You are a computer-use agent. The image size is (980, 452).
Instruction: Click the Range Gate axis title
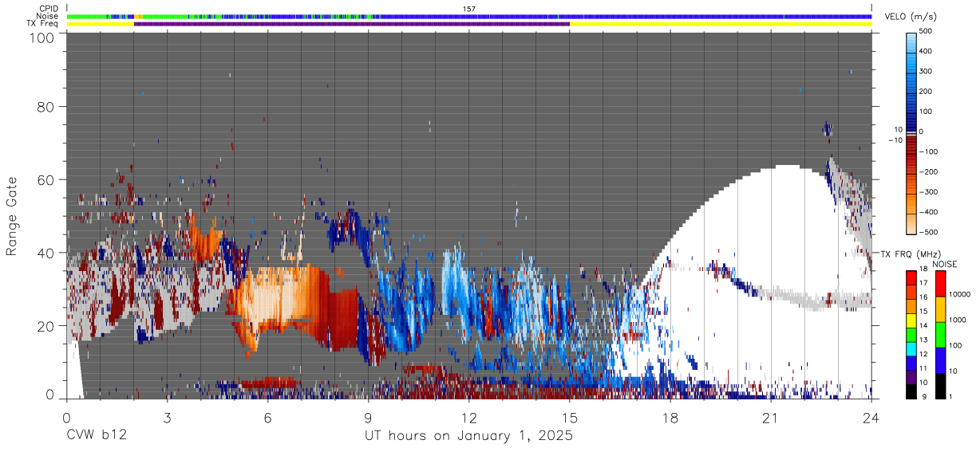12,217
